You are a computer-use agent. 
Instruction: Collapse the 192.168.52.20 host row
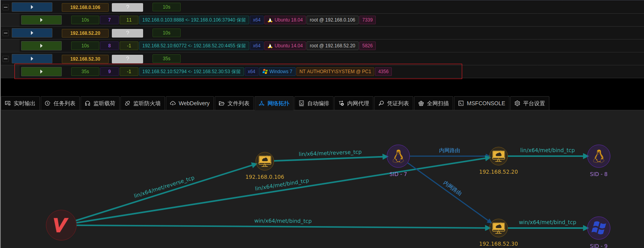click(5, 33)
